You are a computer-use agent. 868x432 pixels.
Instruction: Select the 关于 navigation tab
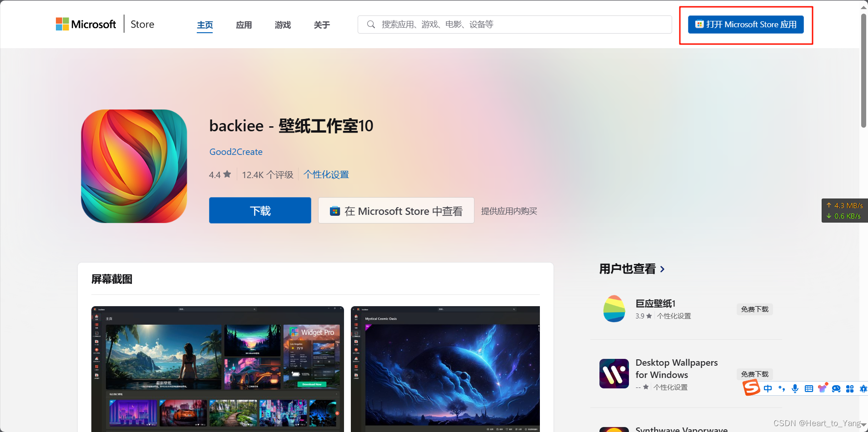(322, 25)
